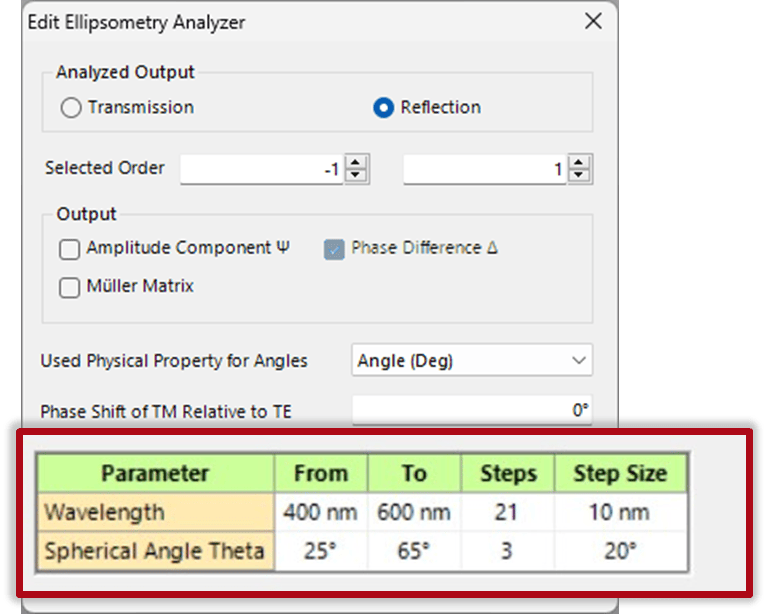Image resolution: width=767 pixels, height=614 pixels.
Task: Select the Wavelength Step Size cell 10 nm
Action: [619, 512]
